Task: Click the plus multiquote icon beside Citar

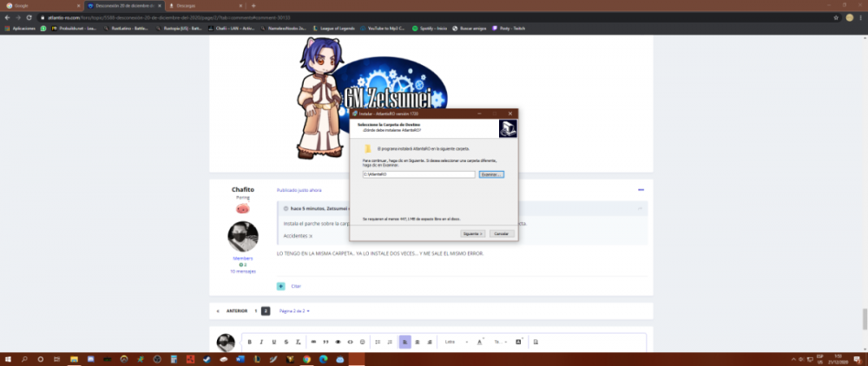Action: tap(280, 285)
